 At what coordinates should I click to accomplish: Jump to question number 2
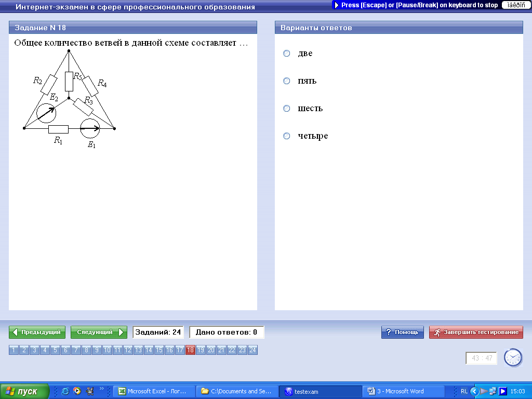pos(24,350)
